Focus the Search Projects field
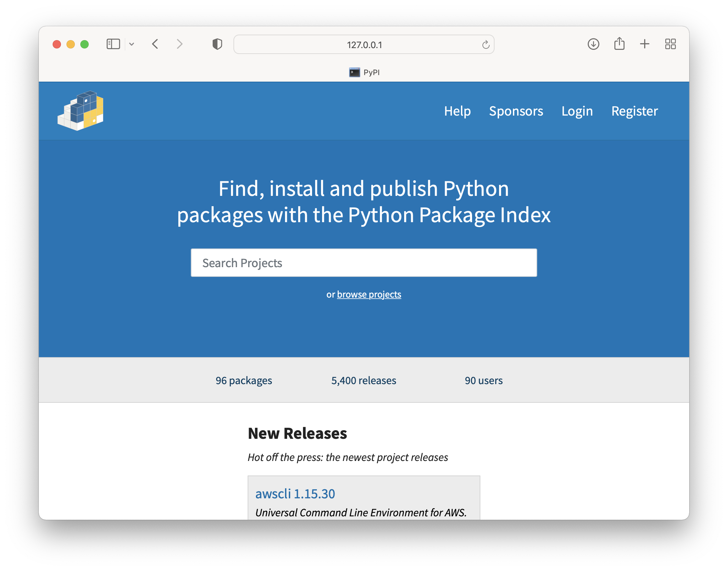This screenshot has width=728, height=571. (364, 263)
